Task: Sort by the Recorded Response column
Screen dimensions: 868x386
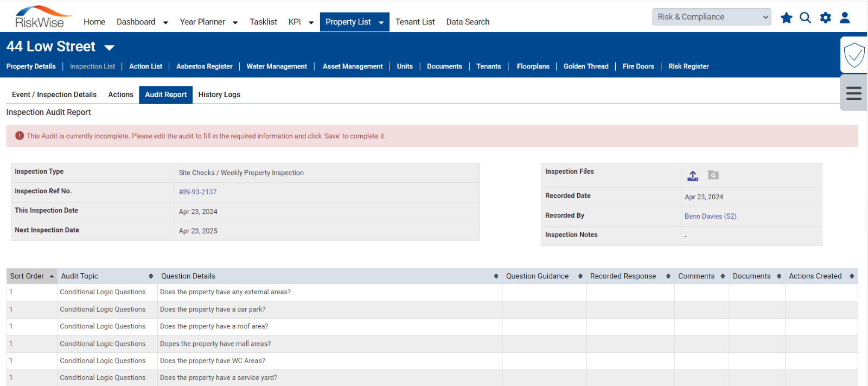Action: point(630,276)
